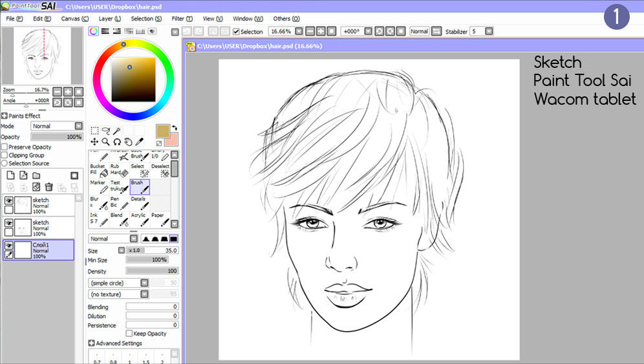Viewport: 644px width, 364px height.
Task: Select the Selection Source radio button
Action: pyautogui.click(x=5, y=163)
